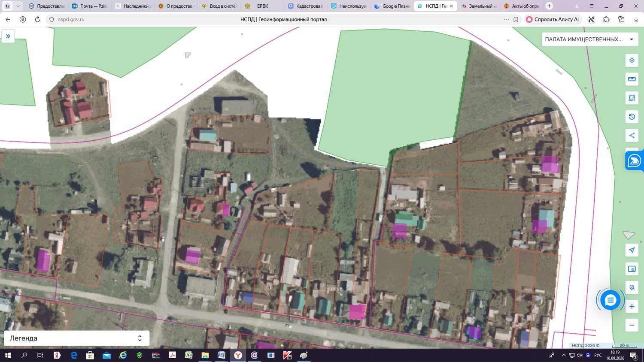Expand the Легенда panel

(x=77, y=338)
